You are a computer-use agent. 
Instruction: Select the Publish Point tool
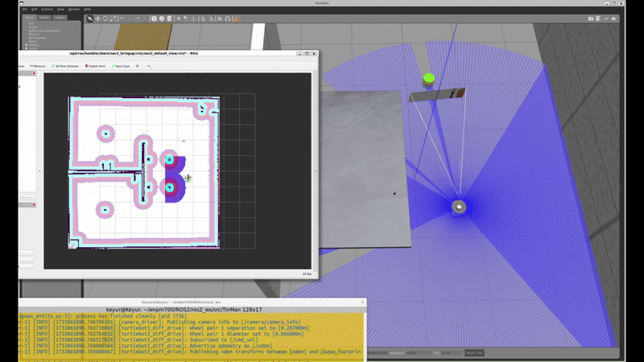pyautogui.click(x=98, y=66)
